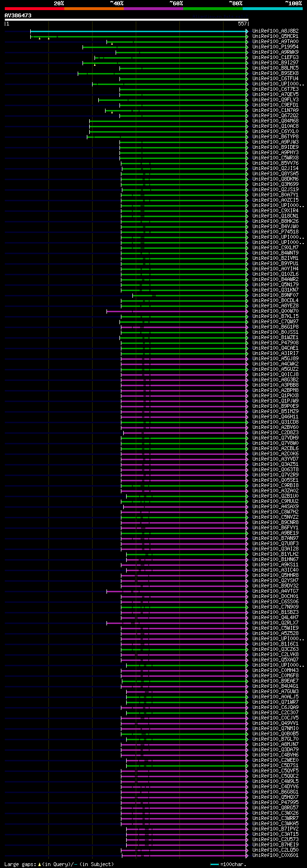Image resolution: width=307 pixels, height=868 pixels.
Task: Click the purple ~60% identity legend segment
Action: click(x=153, y=8)
